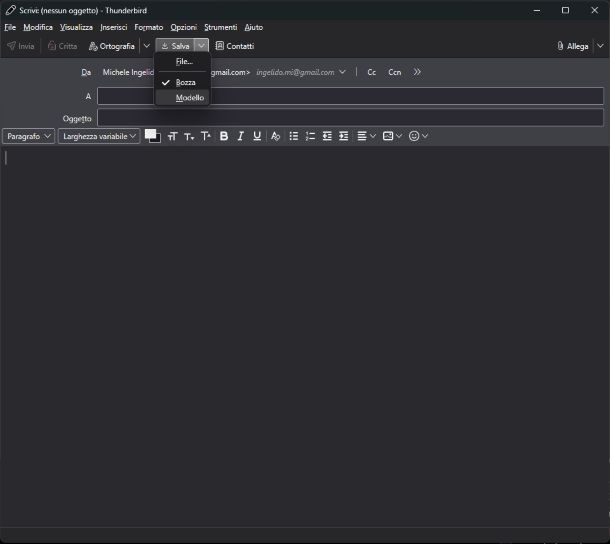Click the text color swatch
The height and width of the screenshot is (544, 610).
tap(150, 134)
